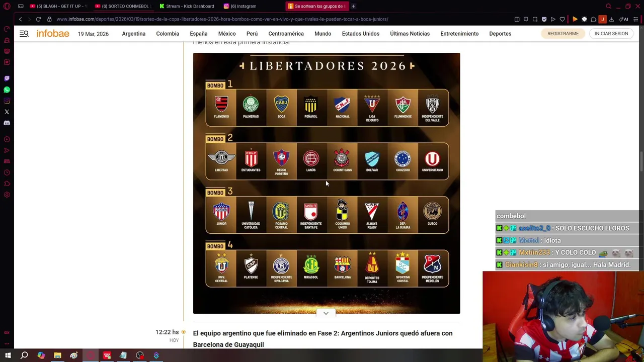Go to infobae home via logo
Viewport: 644px width, 362px height.
(53, 34)
